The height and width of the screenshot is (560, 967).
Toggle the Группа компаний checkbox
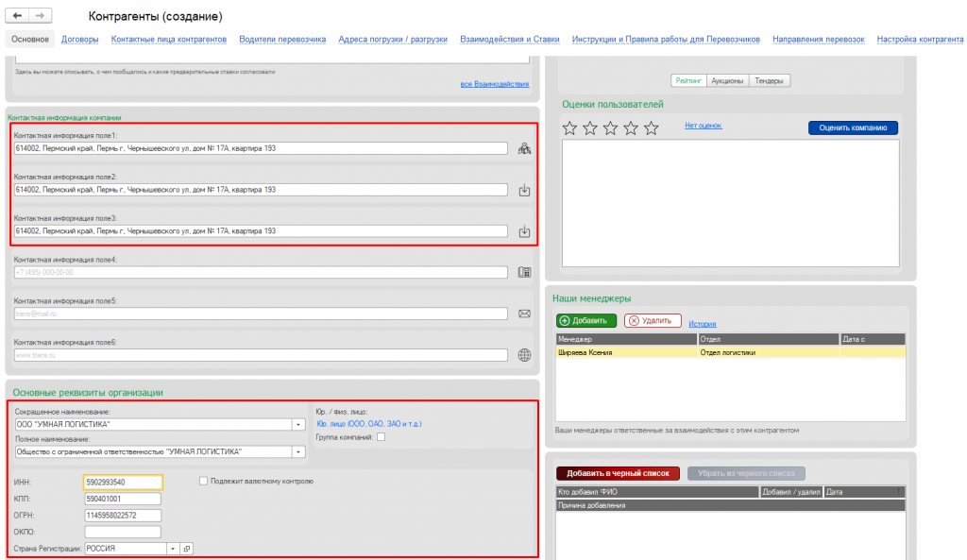click(x=382, y=437)
